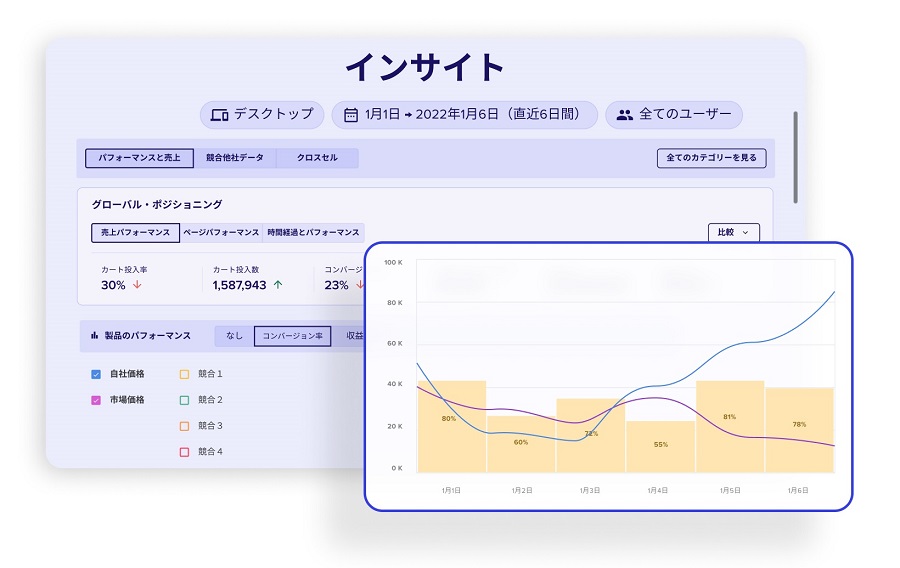The height and width of the screenshot is (568, 900).
Task: Open the 全てのユーザー audience selector
Action: [x=674, y=115]
